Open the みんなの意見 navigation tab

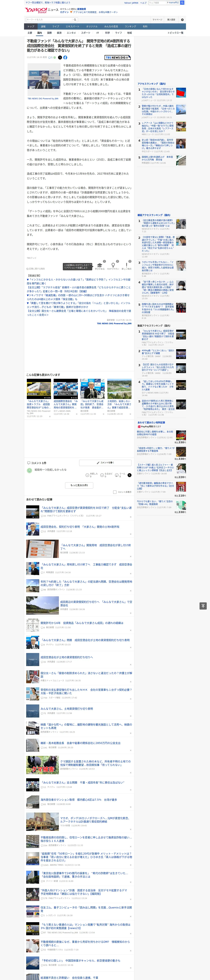coord(111,27)
